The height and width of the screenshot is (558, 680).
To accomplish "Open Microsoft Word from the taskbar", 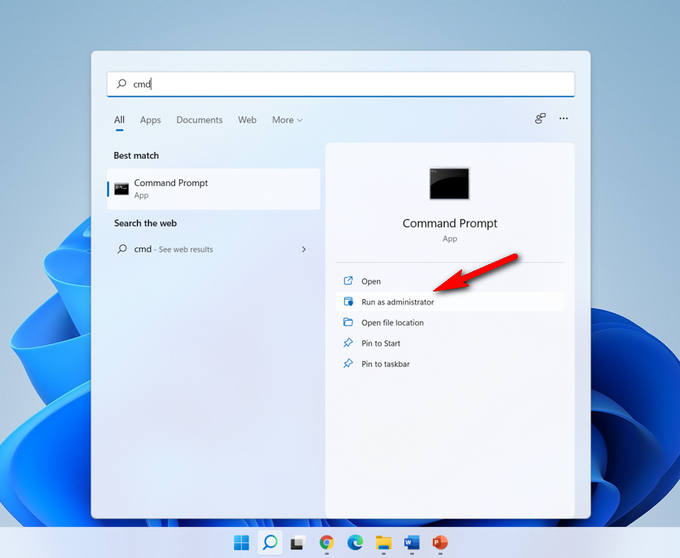I will tap(412, 542).
